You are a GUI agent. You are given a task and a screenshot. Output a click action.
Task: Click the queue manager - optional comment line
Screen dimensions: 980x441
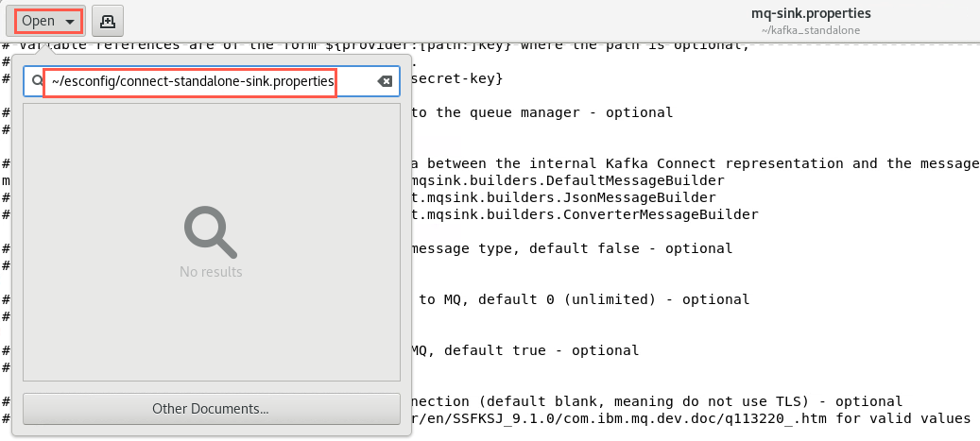pyautogui.click(x=542, y=112)
